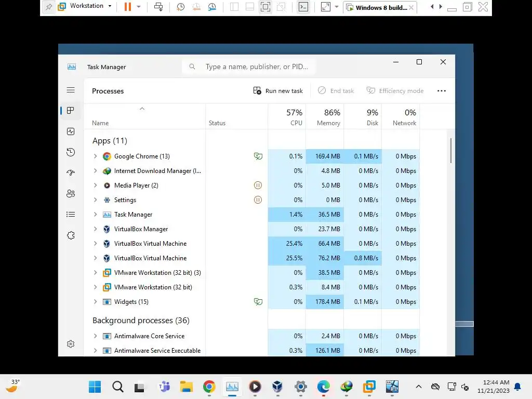The height and width of the screenshot is (399, 532).
Task: Pause the virtual machine in VMware toolbar
Action: (x=128, y=7)
